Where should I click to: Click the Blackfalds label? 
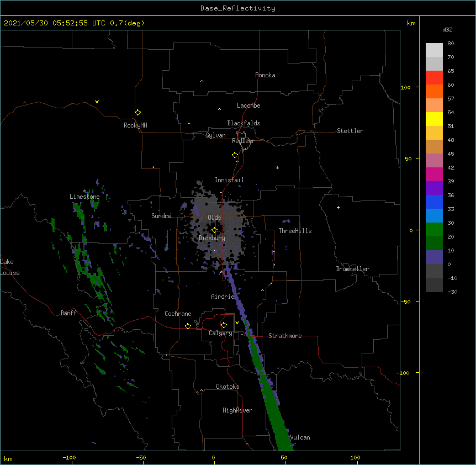pyautogui.click(x=244, y=123)
